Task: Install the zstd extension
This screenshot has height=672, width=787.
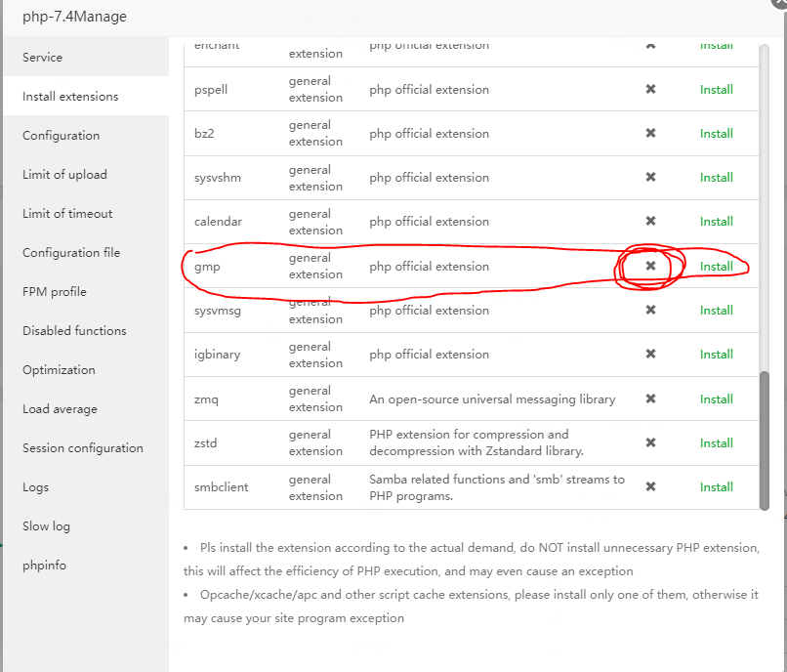Action: coord(716,442)
